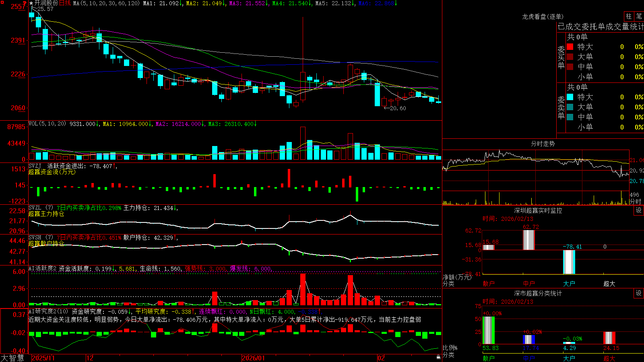
Task: Click the blue MA6: 22.868 value
Action: pyautogui.click(x=378, y=3)
